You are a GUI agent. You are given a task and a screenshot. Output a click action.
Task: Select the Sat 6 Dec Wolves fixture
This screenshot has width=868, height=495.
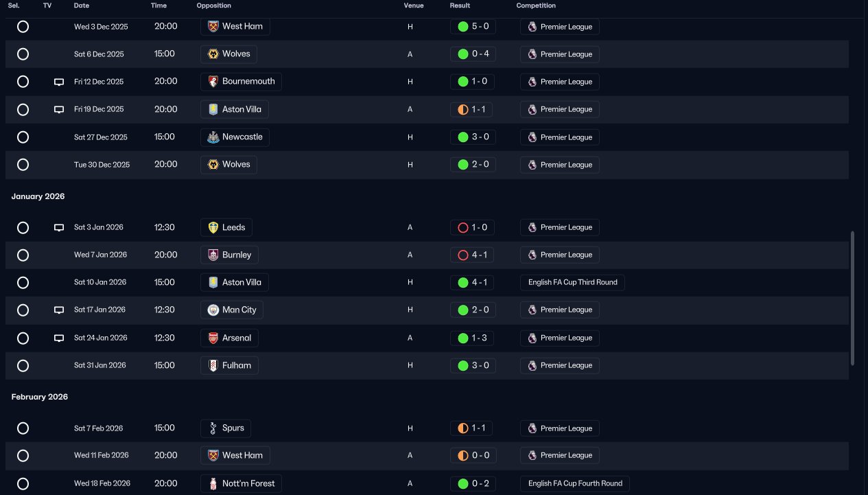tap(23, 54)
